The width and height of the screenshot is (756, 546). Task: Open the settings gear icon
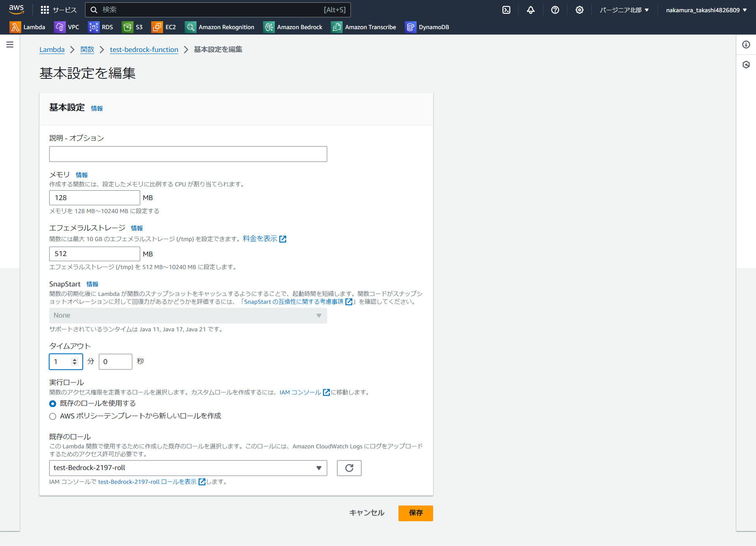point(579,10)
